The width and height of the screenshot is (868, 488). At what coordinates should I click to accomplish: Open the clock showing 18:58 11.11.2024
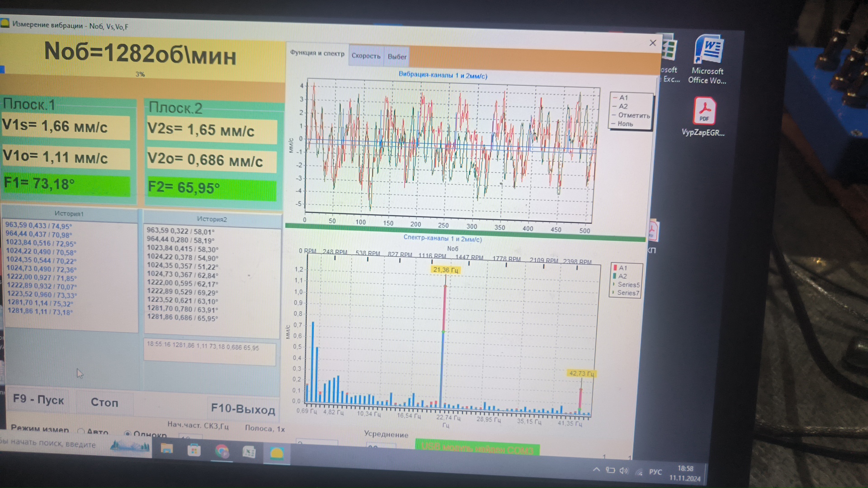685,474
